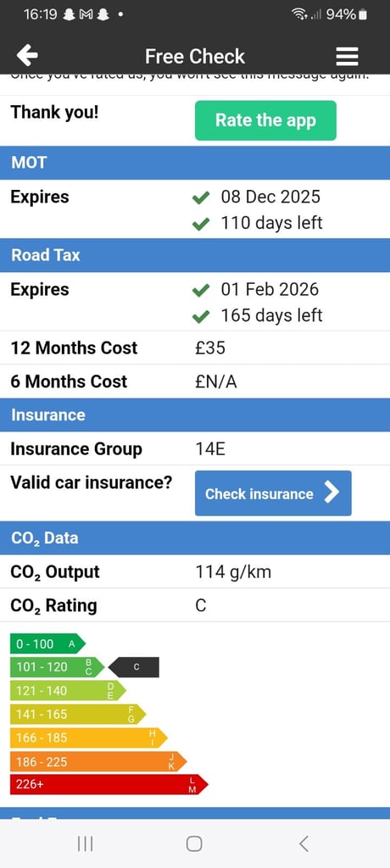
Task: Open the hamburger menu
Action: tap(347, 56)
